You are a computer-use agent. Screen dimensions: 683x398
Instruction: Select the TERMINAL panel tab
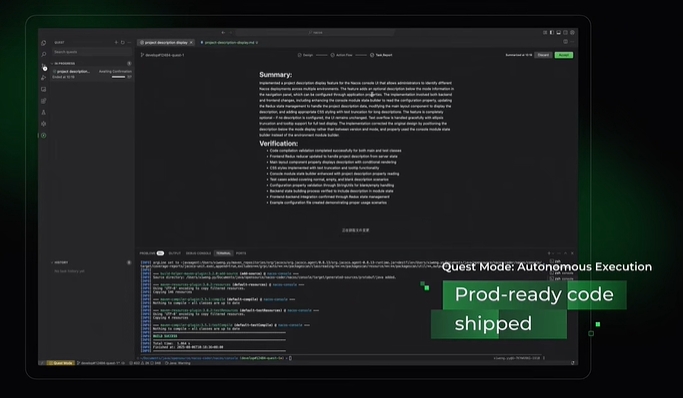(223, 253)
